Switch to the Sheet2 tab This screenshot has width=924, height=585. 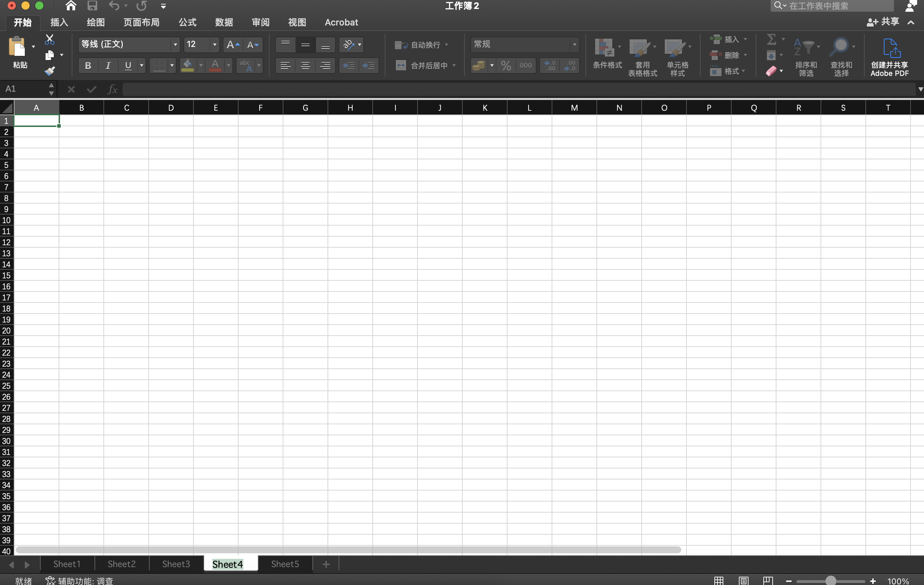click(121, 564)
